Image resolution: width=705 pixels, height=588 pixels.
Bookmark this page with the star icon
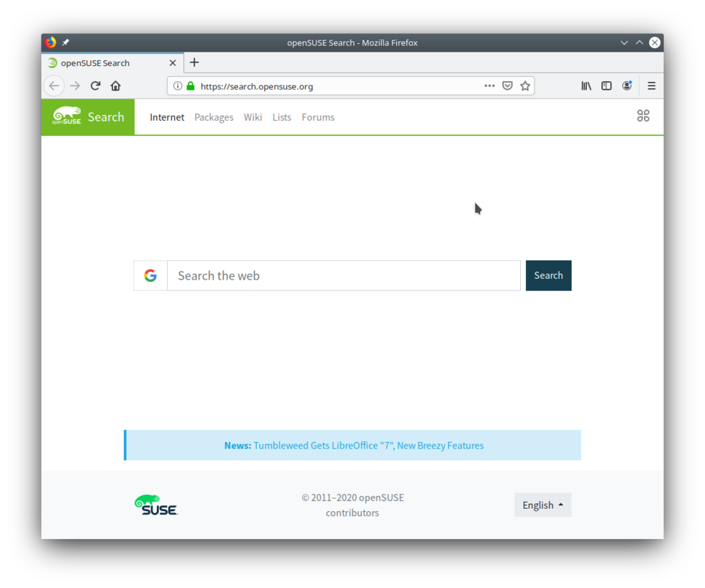525,86
